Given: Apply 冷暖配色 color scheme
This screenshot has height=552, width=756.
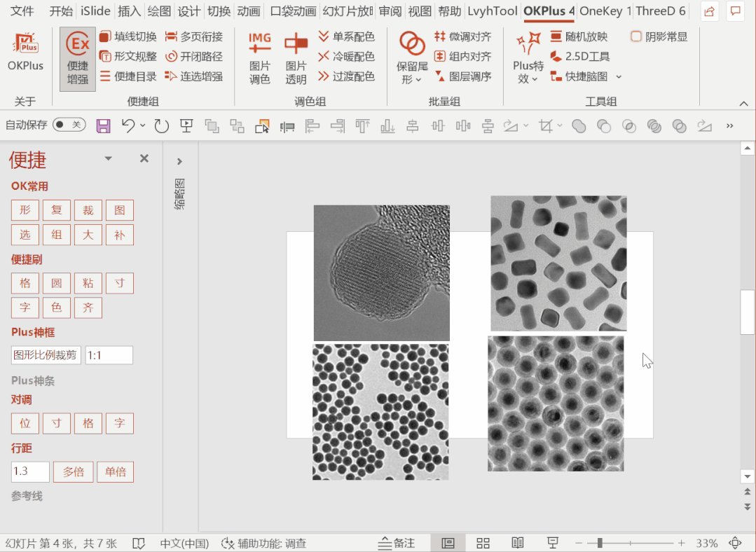Looking at the screenshot, I should [x=346, y=57].
